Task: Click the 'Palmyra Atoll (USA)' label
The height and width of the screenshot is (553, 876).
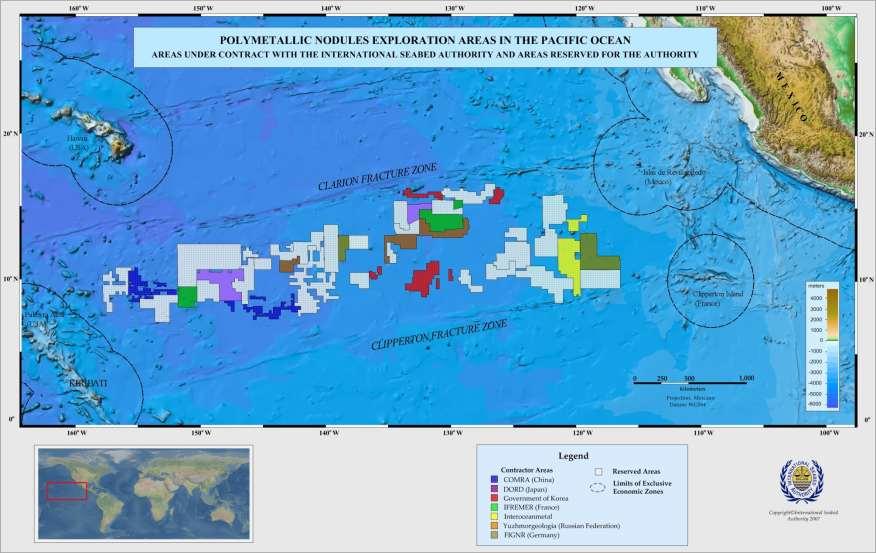Action: pyautogui.click(x=44, y=319)
